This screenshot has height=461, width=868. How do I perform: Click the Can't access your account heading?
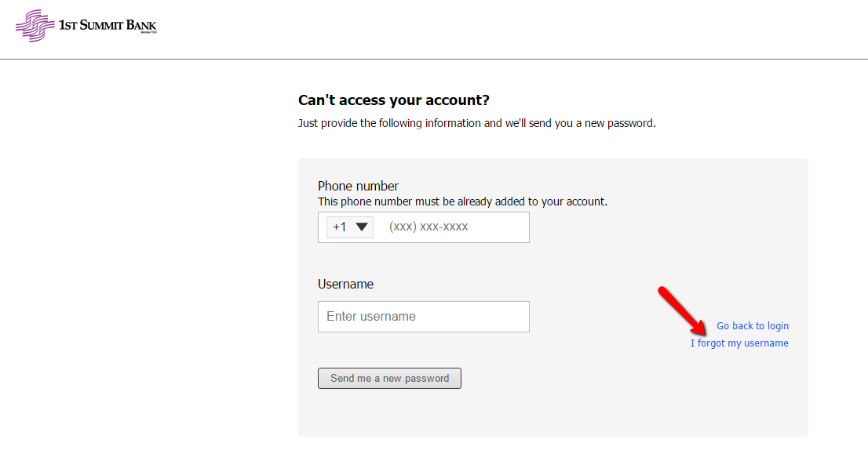click(x=393, y=100)
